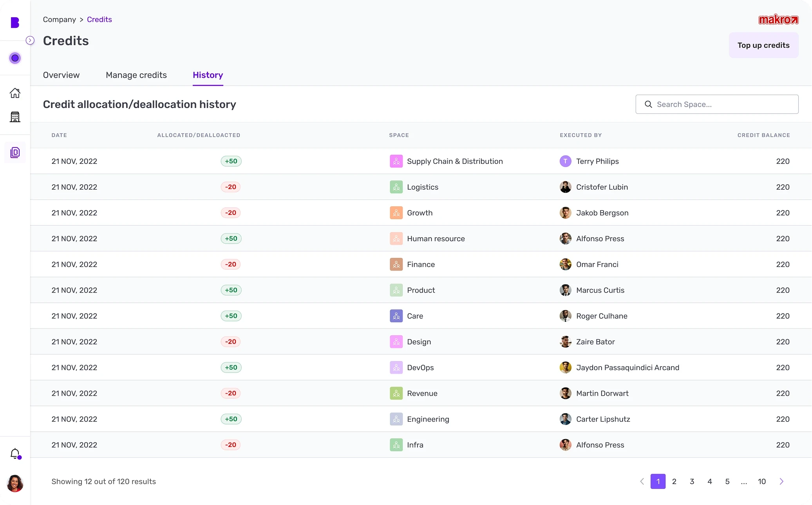Go to next page with right chevron
812x505 pixels.
[781, 481]
